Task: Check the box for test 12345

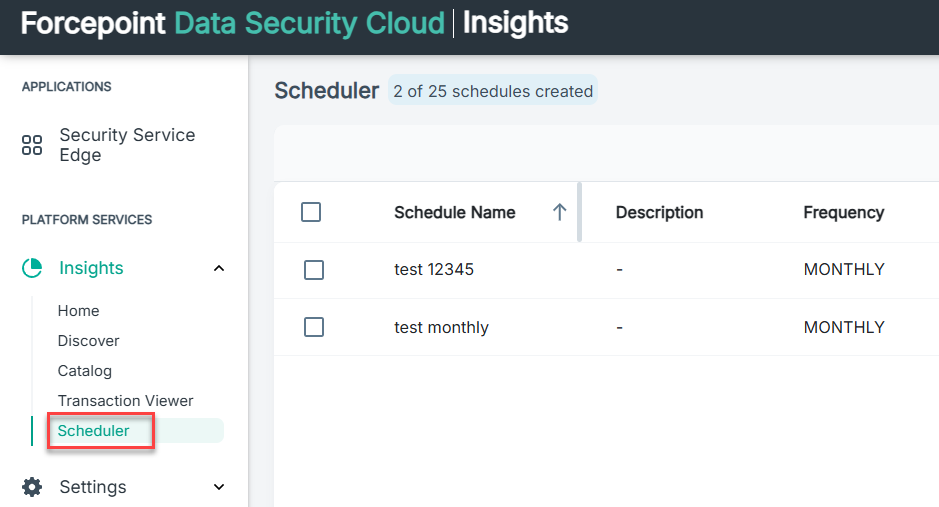Action: pyautogui.click(x=314, y=270)
